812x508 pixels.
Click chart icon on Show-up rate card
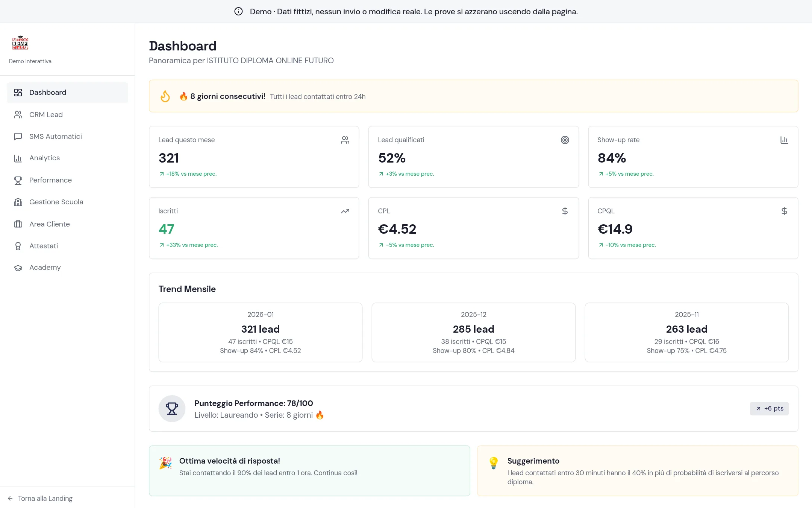(784, 140)
